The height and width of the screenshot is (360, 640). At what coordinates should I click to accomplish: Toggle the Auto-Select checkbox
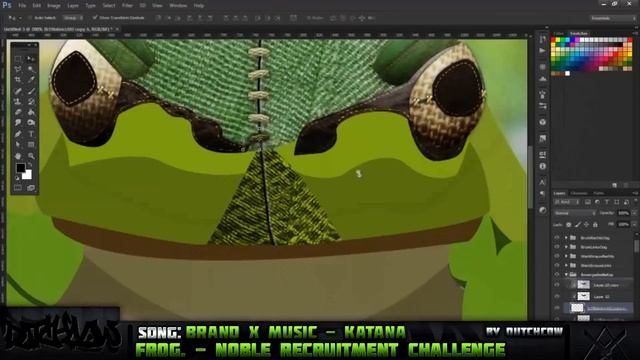coord(30,18)
